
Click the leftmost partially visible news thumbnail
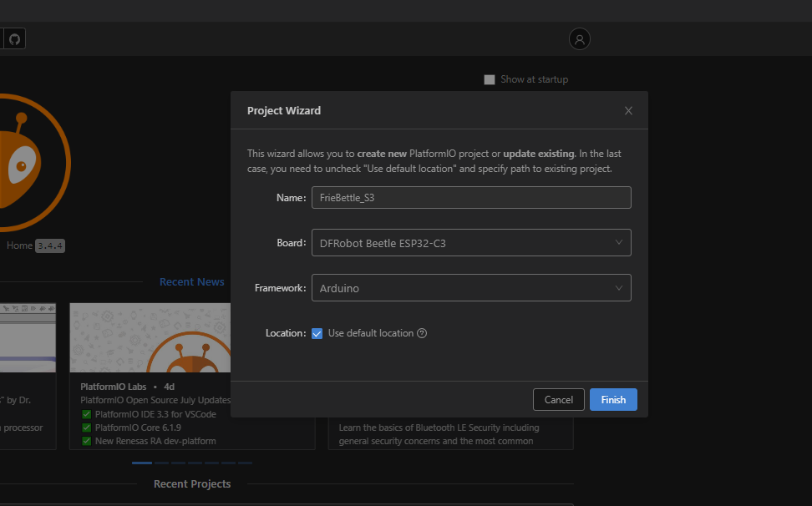pyautogui.click(x=28, y=338)
